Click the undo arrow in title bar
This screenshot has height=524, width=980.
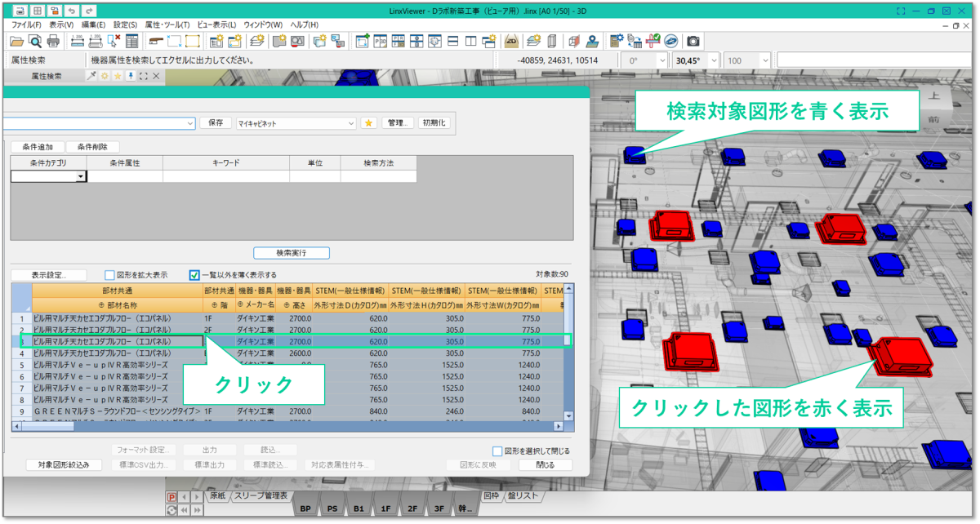pos(72,11)
